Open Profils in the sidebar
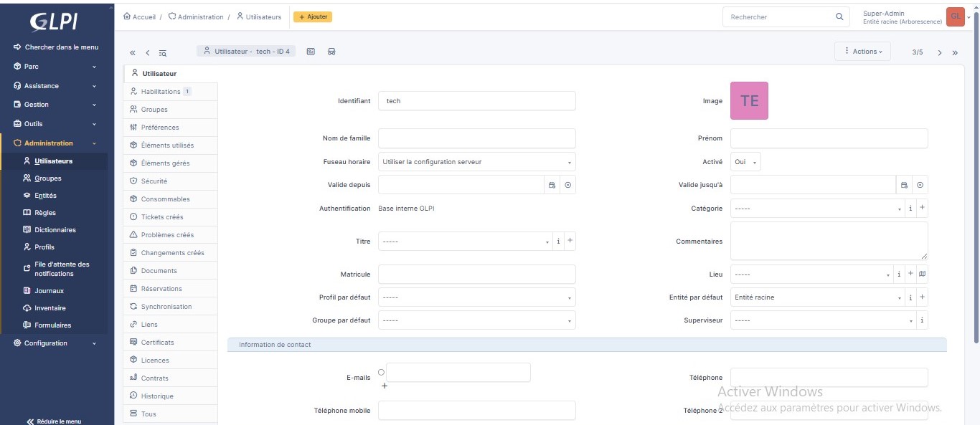The height and width of the screenshot is (425, 980). [44, 247]
